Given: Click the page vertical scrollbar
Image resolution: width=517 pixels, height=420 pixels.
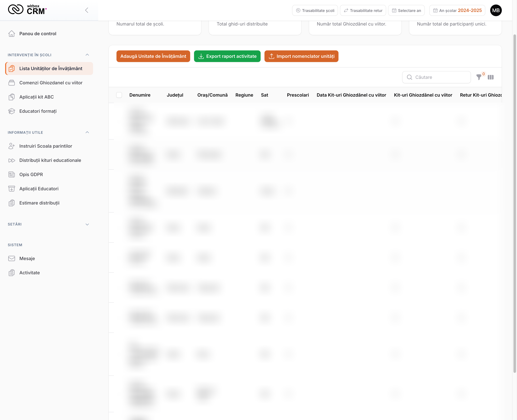Looking at the screenshot, I should click(x=515, y=203).
